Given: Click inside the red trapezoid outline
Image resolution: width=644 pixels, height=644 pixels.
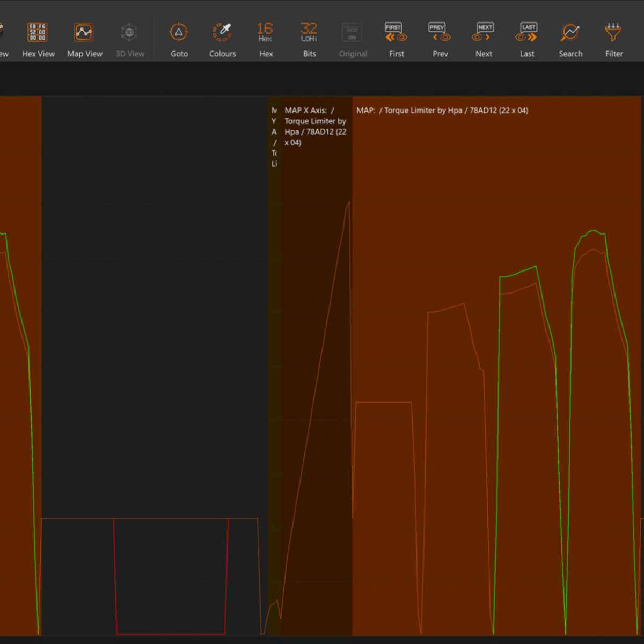Looking at the screenshot, I should click(x=171, y=577).
